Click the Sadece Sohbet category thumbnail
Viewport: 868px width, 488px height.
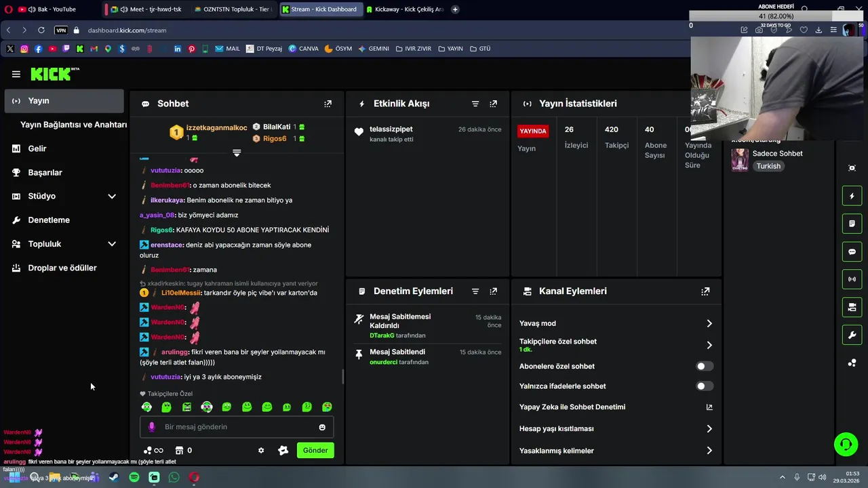pyautogui.click(x=740, y=160)
